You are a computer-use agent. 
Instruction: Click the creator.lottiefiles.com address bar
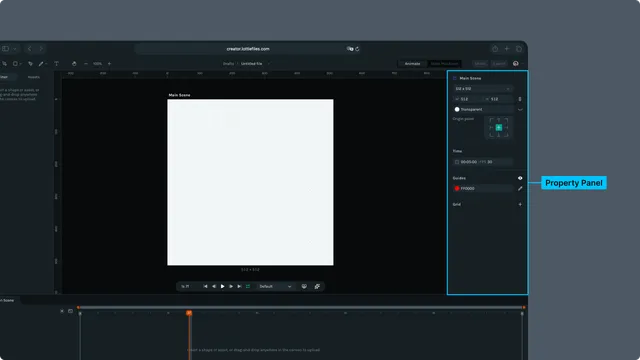tap(248, 49)
